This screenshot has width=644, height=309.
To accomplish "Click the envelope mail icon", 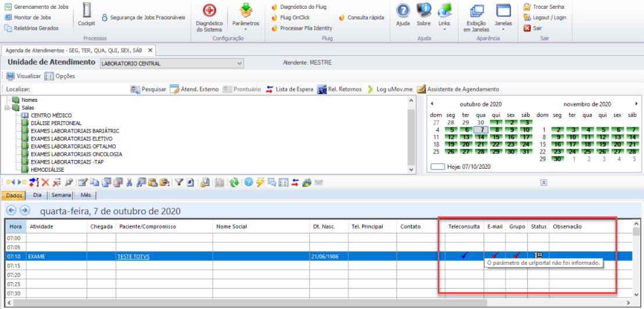I will 319,182.
